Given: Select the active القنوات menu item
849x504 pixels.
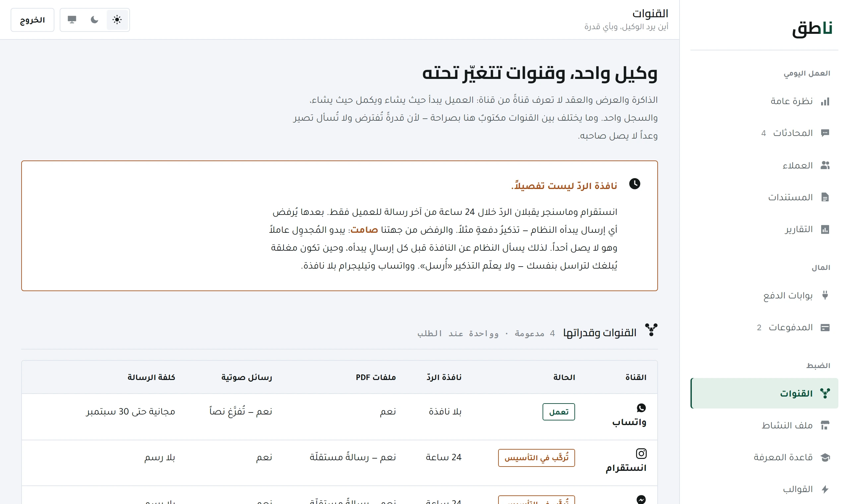Looking at the screenshot, I should tap(764, 393).
